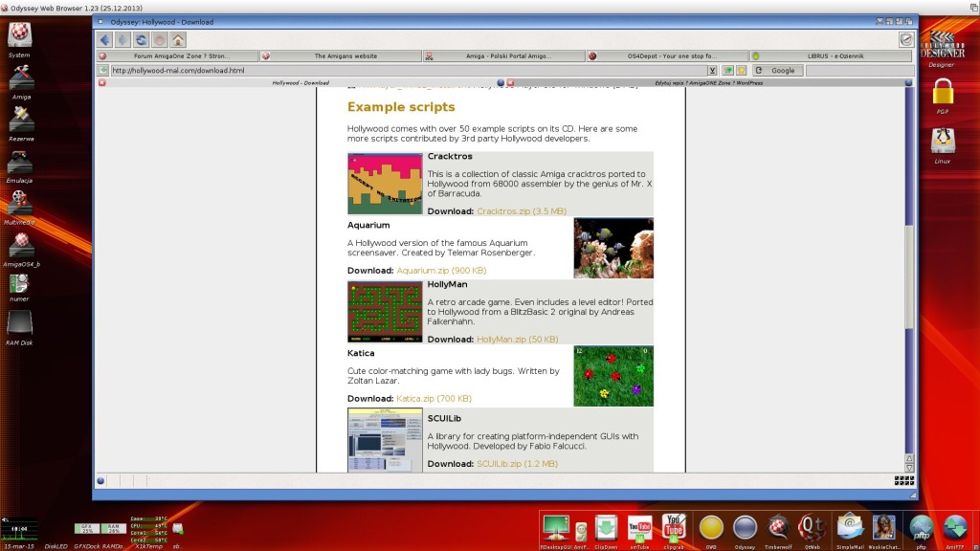Image resolution: width=980 pixels, height=551 pixels.
Task: Click the X1kTemp temperature docky
Action: [x=148, y=532]
